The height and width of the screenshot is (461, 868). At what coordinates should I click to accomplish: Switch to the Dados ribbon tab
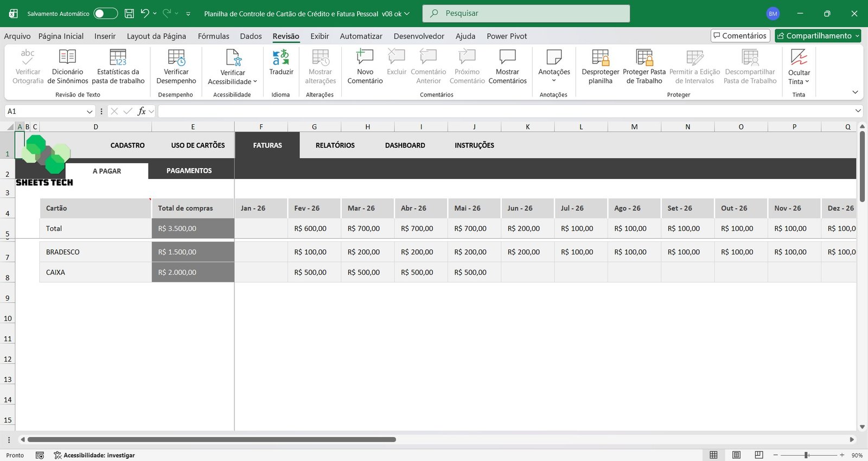click(x=251, y=36)
